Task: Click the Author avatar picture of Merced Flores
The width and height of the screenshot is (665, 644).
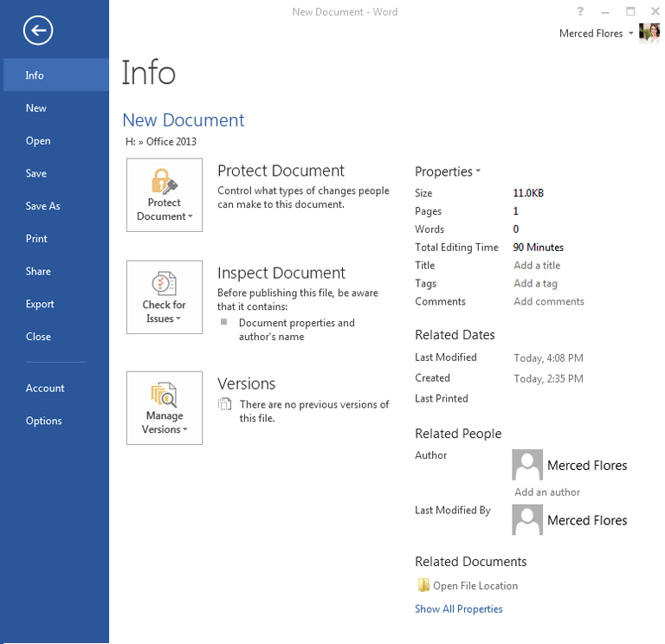Action: pyautogui.click(x=527, y=465)
